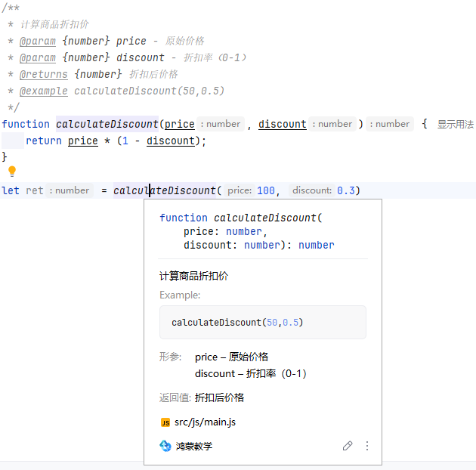This screenshot has width=476, height=470.
Task: Click the value 0.3 in function call
Action: click(x=346, y=190)
